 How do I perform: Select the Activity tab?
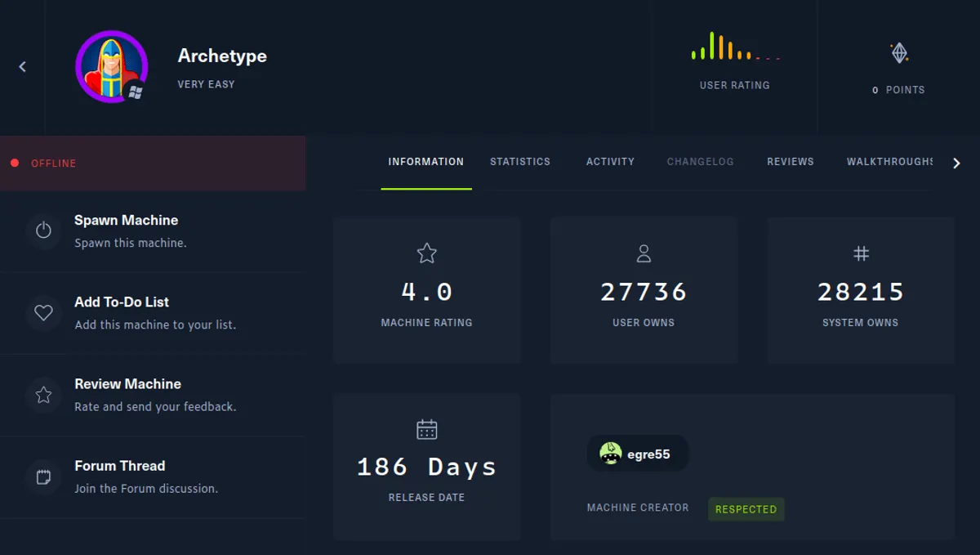(x=609, y=162)
